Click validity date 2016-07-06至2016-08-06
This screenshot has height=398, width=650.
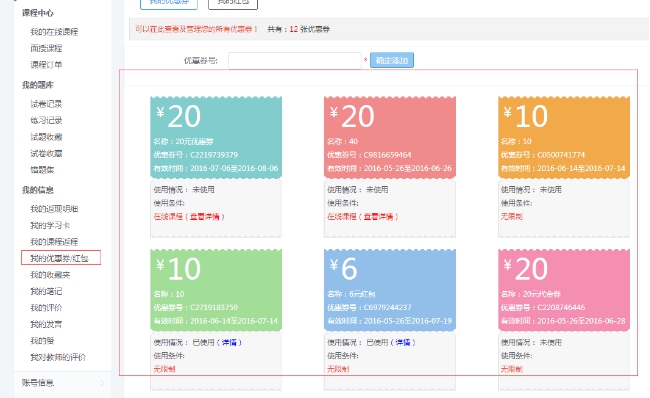click(234, 168)
